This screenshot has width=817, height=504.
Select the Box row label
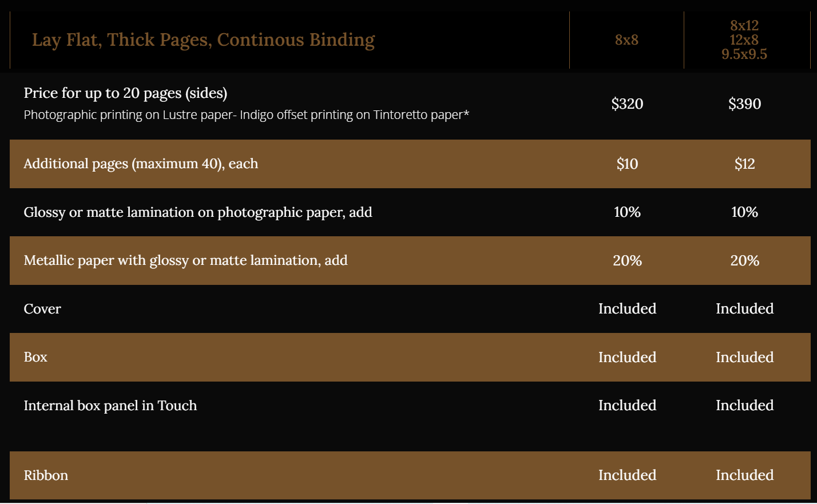(35, 357)
